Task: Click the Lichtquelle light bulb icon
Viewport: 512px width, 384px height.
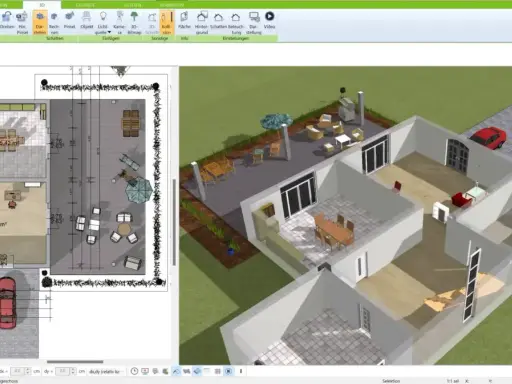Action: (103, 16)
